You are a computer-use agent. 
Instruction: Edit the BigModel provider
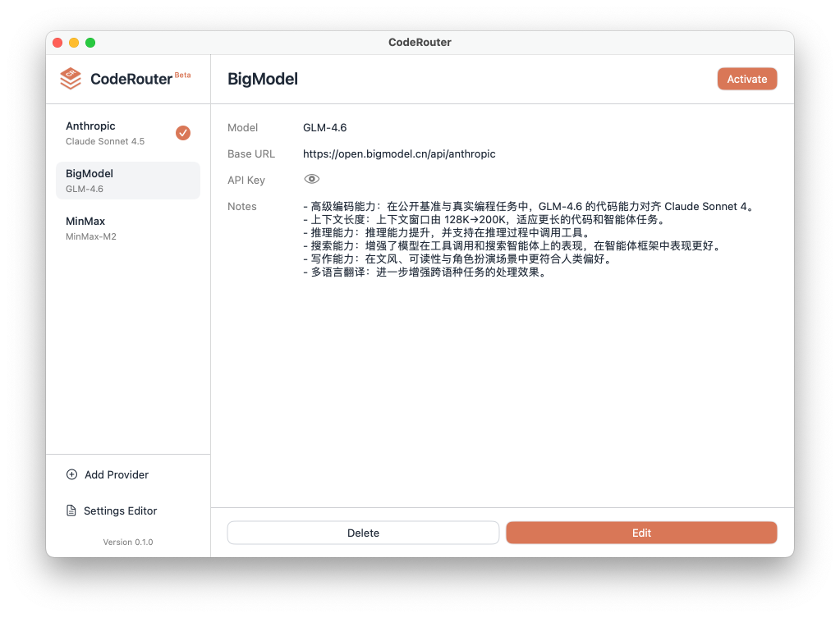pos(641,533)
